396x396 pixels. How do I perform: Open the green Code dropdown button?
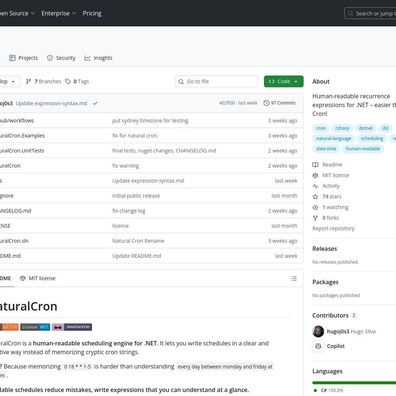(x=284, y=81)
